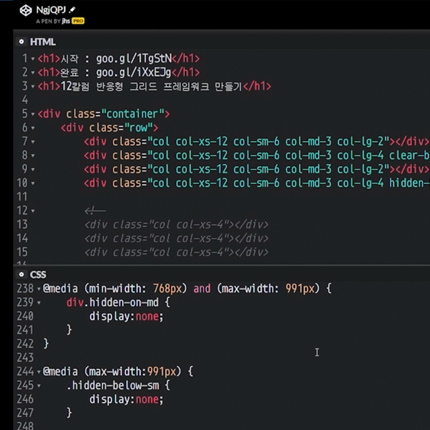Collapse the media query at line 238

(x=39, y=289)
